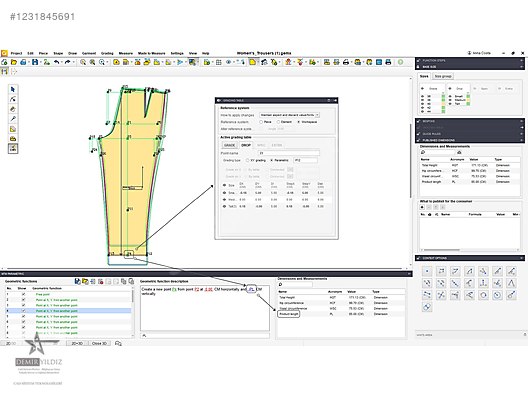Select the active bottom tool in left toolbox

point(13,148)
